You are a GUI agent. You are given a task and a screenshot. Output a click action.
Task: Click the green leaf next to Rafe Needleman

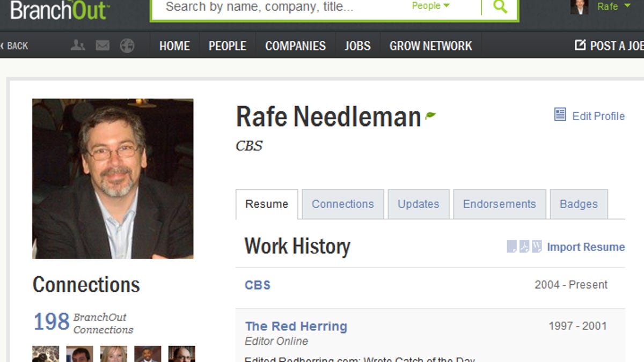430,115
